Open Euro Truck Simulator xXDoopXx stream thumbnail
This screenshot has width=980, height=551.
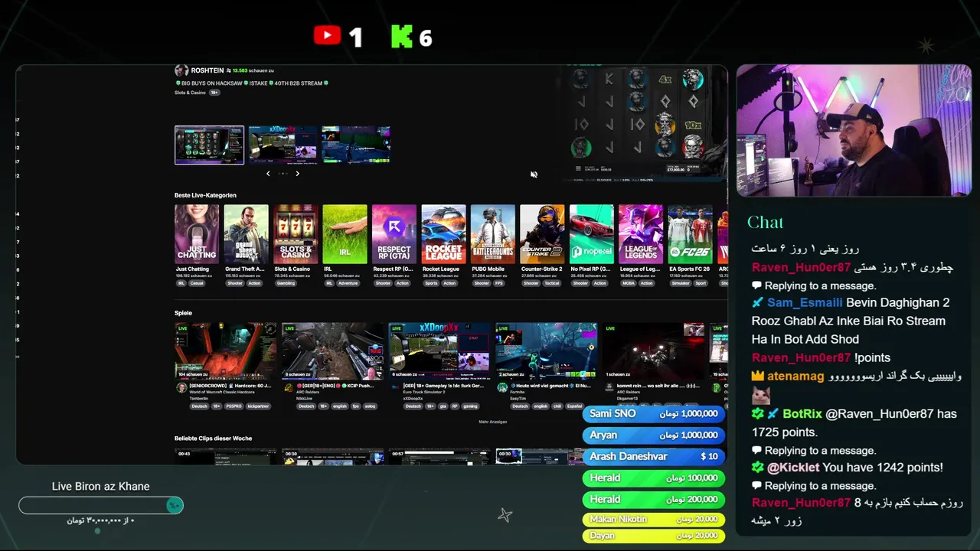tap(439, 351)
